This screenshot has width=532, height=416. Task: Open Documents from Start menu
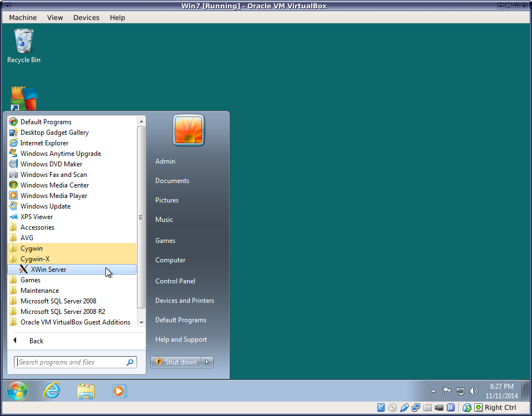[173, 181]
